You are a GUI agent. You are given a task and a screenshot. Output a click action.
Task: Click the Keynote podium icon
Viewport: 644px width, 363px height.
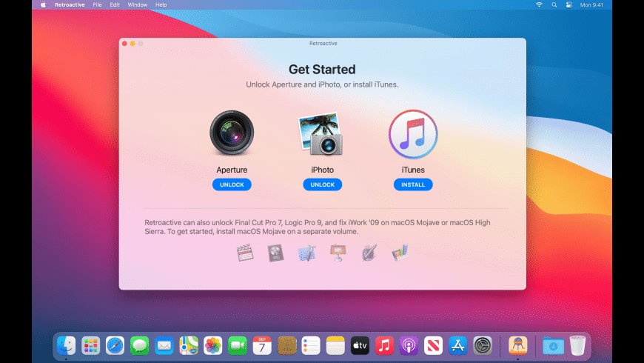338,253
